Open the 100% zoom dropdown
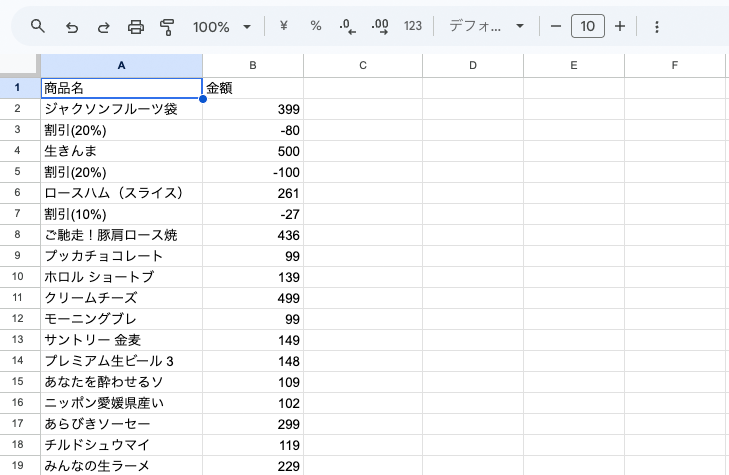The height and width of the screenshot is (475, 729). (222, 27)
